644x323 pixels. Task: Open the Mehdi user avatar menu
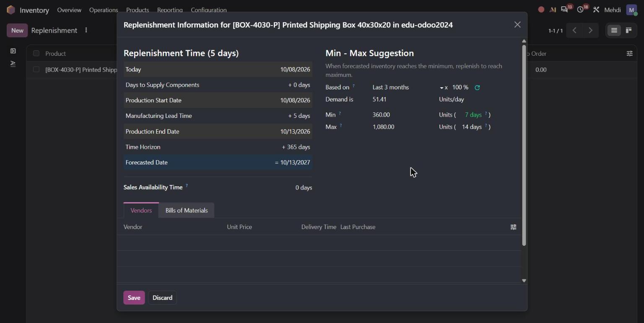[x=631, y=10]
